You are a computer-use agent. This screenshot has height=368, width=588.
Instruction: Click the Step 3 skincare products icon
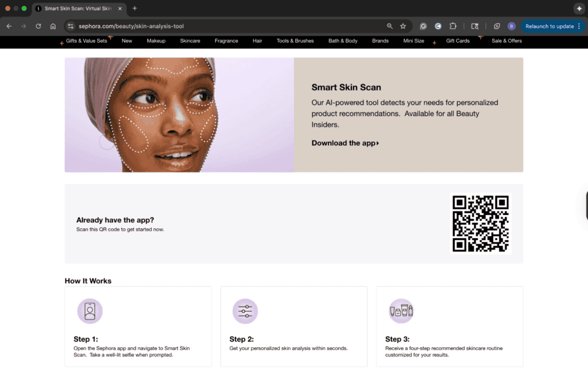[x=401, y=311]
